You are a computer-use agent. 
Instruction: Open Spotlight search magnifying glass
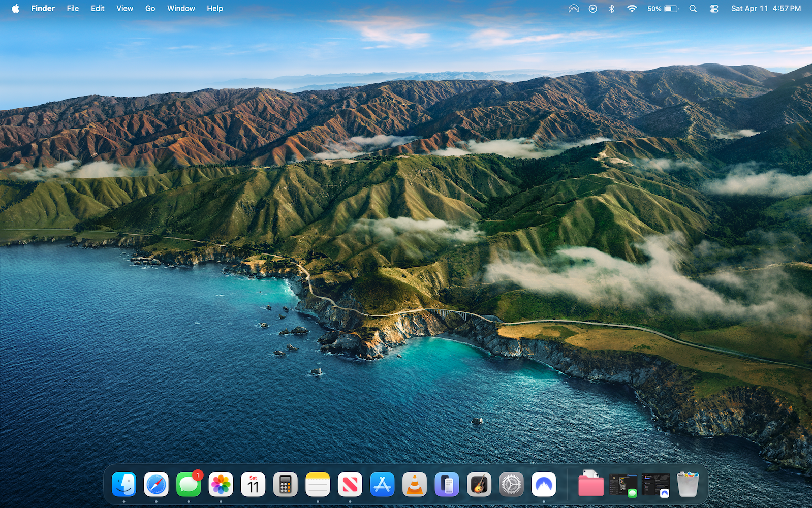click(x=693, y=9)
